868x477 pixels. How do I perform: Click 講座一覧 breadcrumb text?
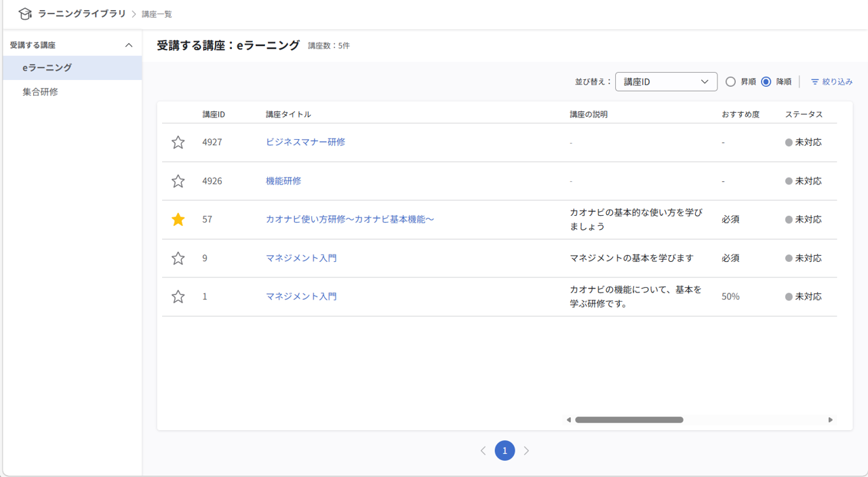pyautogui.click(x=157, y=14)
